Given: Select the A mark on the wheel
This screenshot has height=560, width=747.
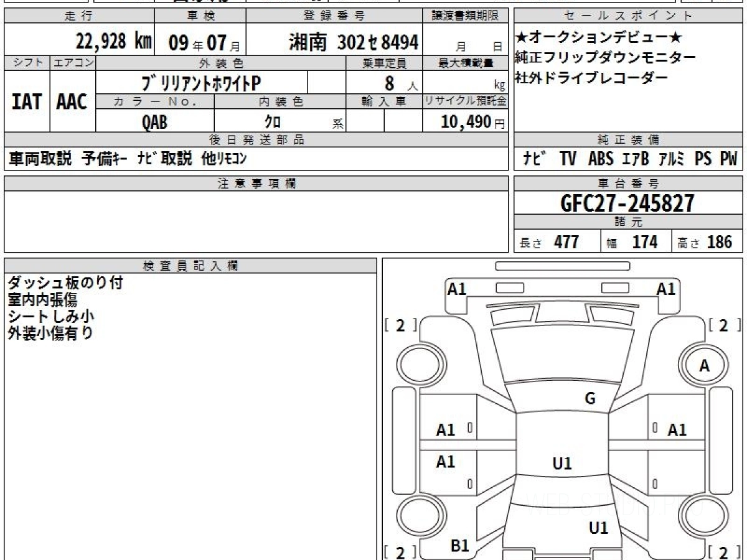Looking at the screenshot, I should (704, 366).
